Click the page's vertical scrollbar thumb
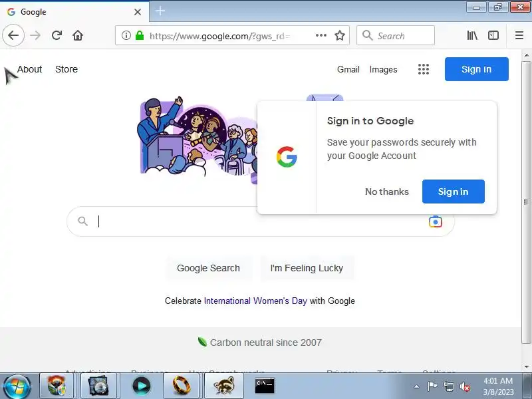 526,202
